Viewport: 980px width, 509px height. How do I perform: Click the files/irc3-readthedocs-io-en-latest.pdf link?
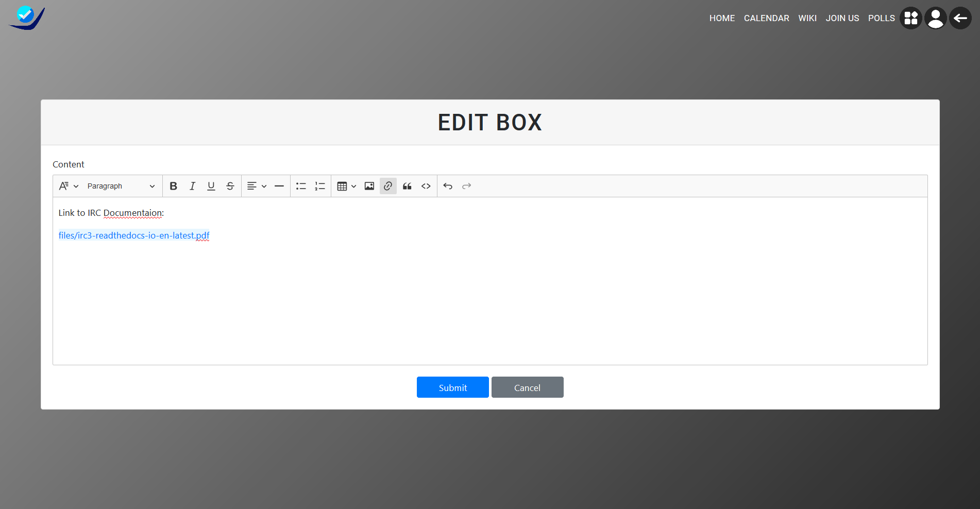pyautogui.click(x=134, y=235)
